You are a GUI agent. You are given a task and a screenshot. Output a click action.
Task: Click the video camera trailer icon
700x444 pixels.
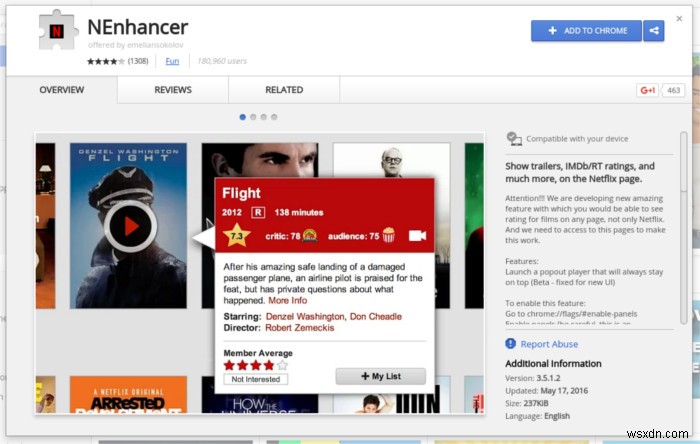click(x=417, y=236)
